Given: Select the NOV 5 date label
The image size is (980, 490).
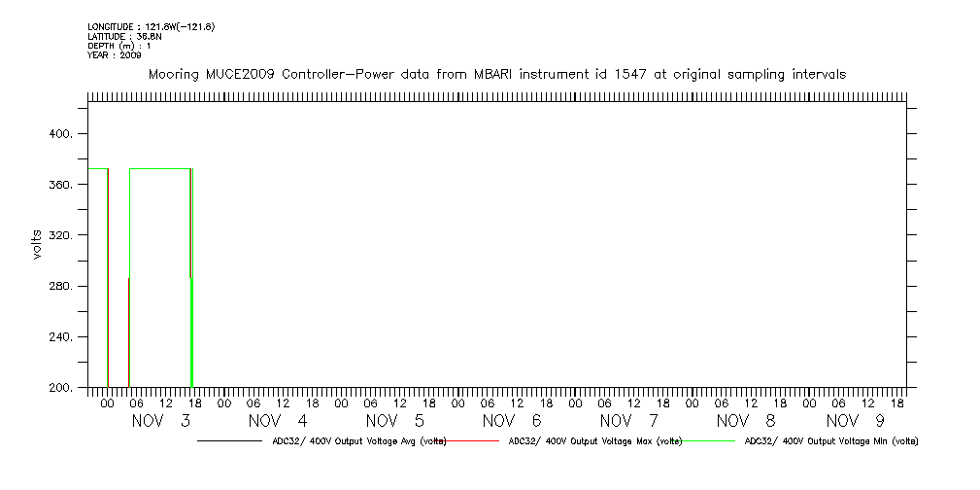Looking at the screenshot, I should (x=395, y=421).
